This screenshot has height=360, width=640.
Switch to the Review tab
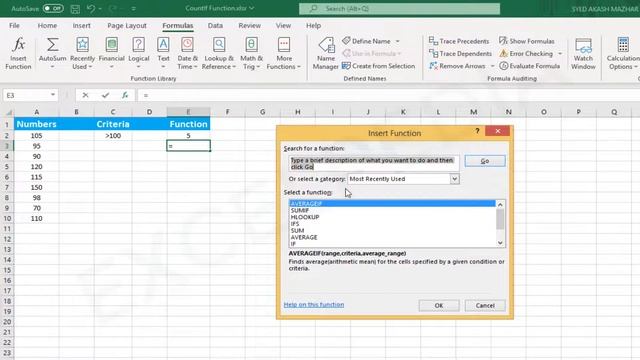(x=249, y=25)
